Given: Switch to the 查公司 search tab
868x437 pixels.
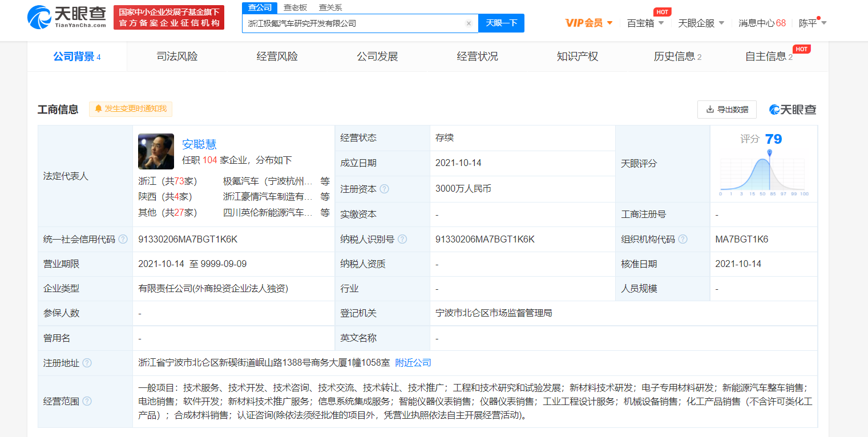Looking at the screenshot, I should click(260, 7).
